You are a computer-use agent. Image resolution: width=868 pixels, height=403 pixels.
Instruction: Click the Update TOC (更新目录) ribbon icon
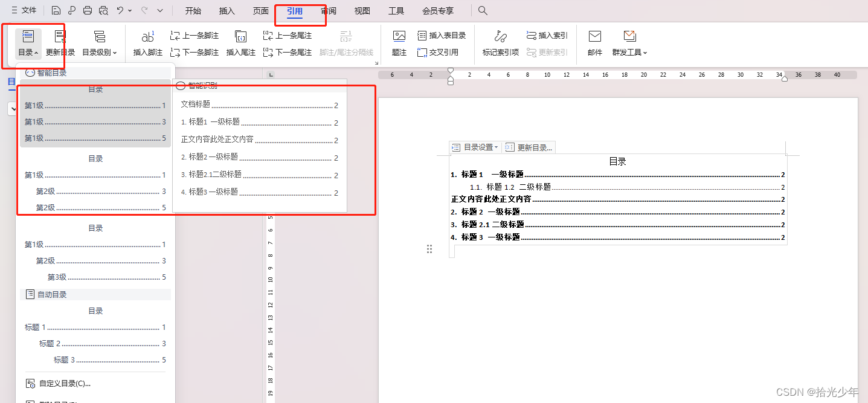tap(60, 37)
